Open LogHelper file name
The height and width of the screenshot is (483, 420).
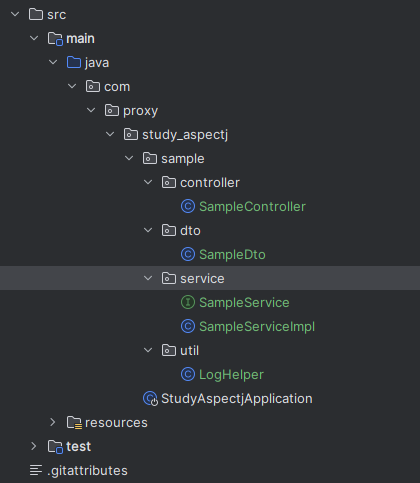(x=231, y=375)
